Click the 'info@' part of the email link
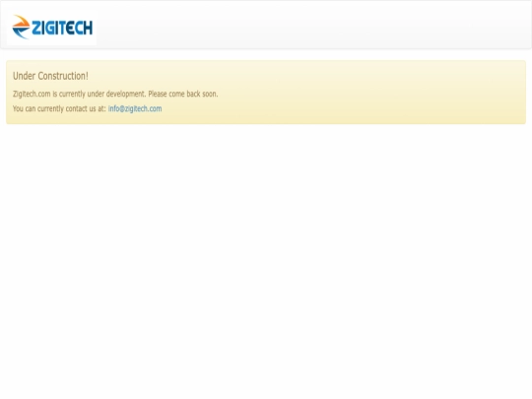532x399 pixels. point(116,108)
